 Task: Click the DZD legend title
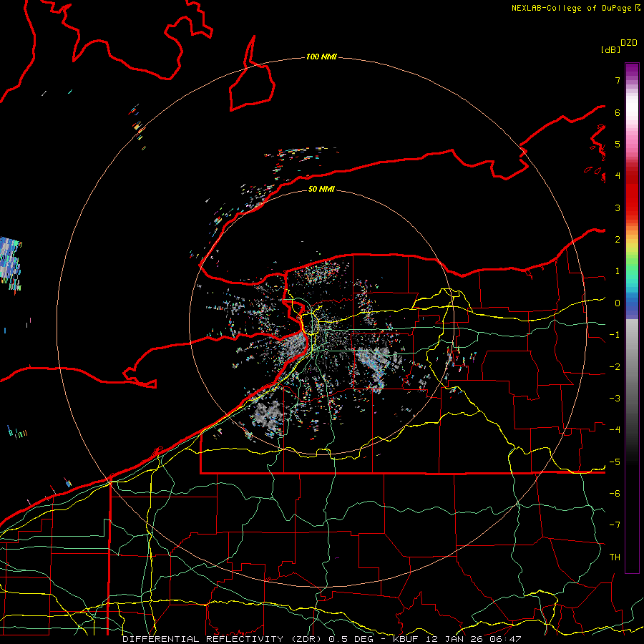click(x=629, y=43)
